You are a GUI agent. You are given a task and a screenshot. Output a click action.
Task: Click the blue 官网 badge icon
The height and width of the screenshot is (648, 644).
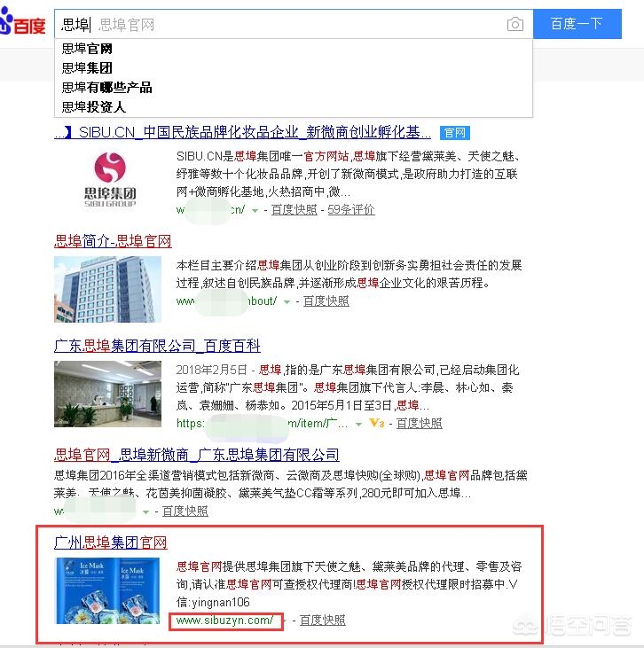454,133
